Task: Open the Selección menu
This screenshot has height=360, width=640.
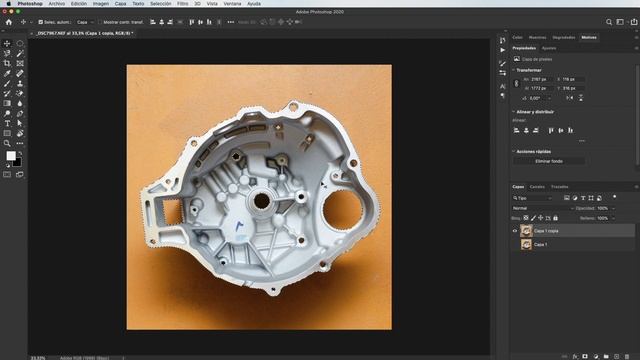Action: [x=160, y=4]
